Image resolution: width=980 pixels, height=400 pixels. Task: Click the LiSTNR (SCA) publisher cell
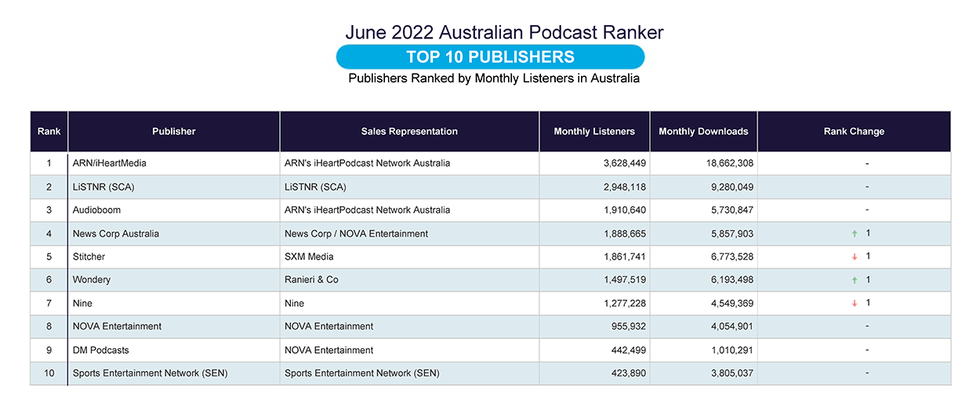174,187
